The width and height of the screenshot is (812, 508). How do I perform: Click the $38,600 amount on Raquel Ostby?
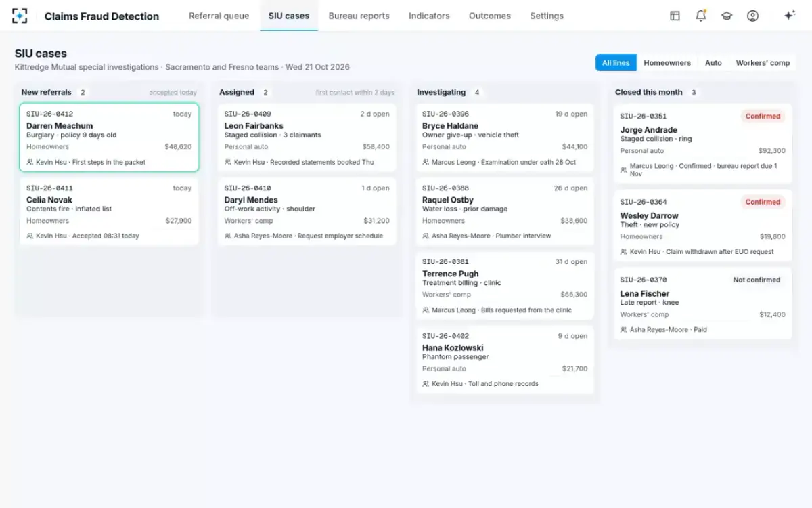(574, 221)
